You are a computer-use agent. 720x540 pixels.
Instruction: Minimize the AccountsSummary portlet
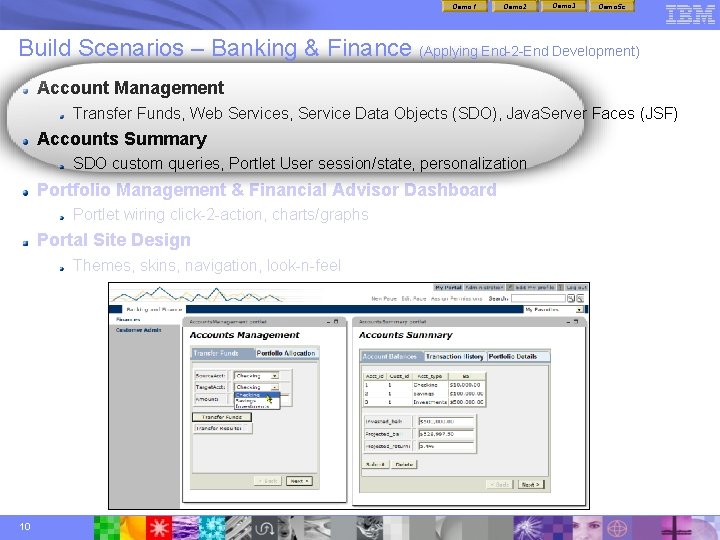pyautogui.click(x=568, y=322)
